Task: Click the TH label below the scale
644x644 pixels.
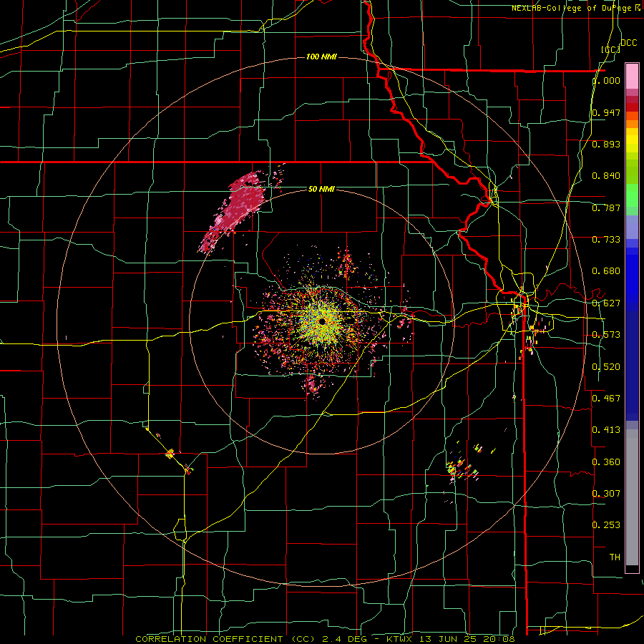Action: pyautogui.click(x=615, y=557)
